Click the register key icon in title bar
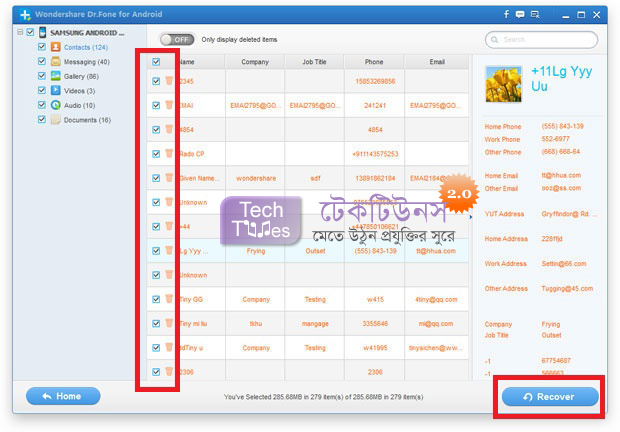Viewport: 620px width, 432px height. point(535,15)
